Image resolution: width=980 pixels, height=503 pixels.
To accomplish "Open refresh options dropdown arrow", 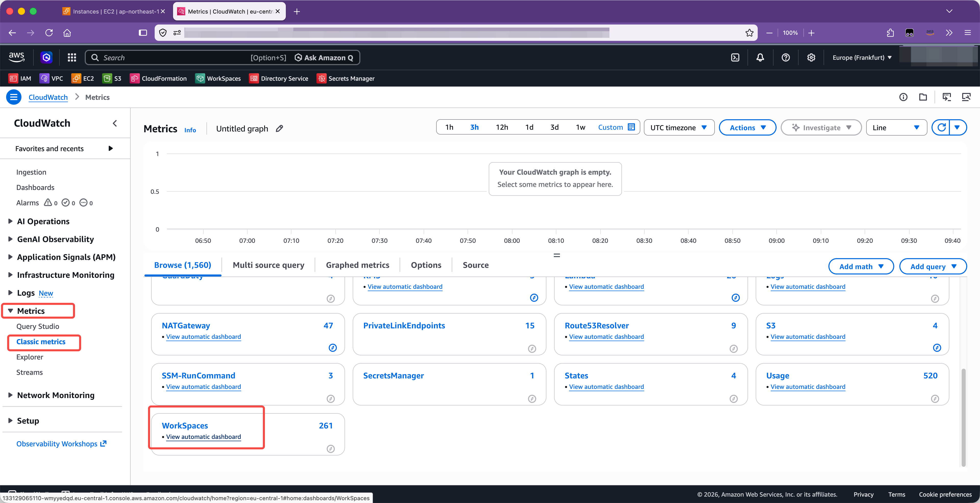I will (958, 127).
